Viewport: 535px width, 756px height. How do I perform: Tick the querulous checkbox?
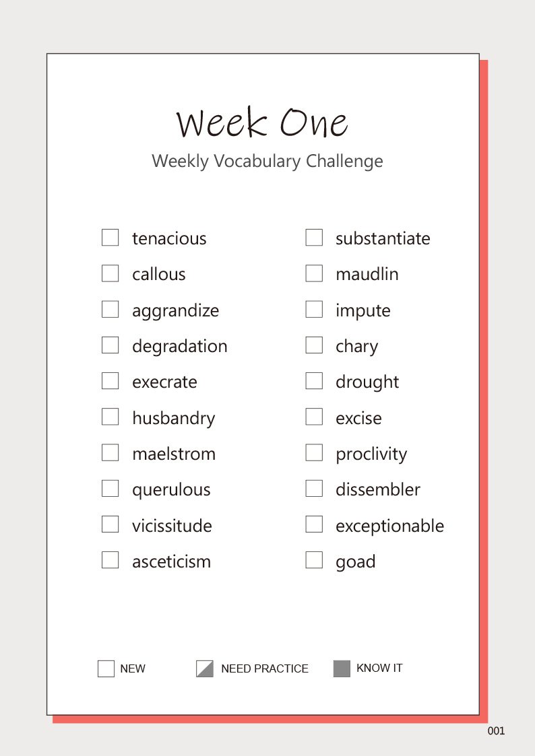click(x=111, y=488)
